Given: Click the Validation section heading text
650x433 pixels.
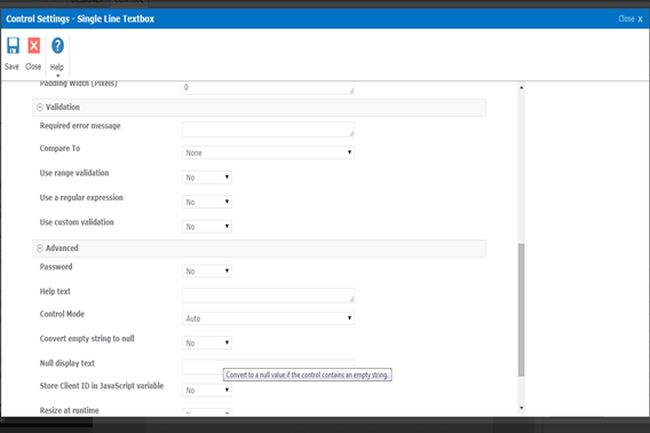Looking at the screenshot, I should click(x=63, y=107).
